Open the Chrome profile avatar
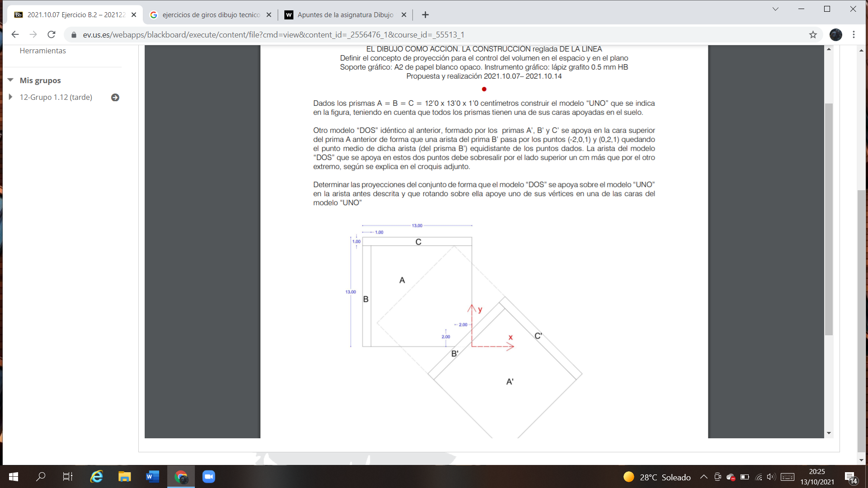 835,35
